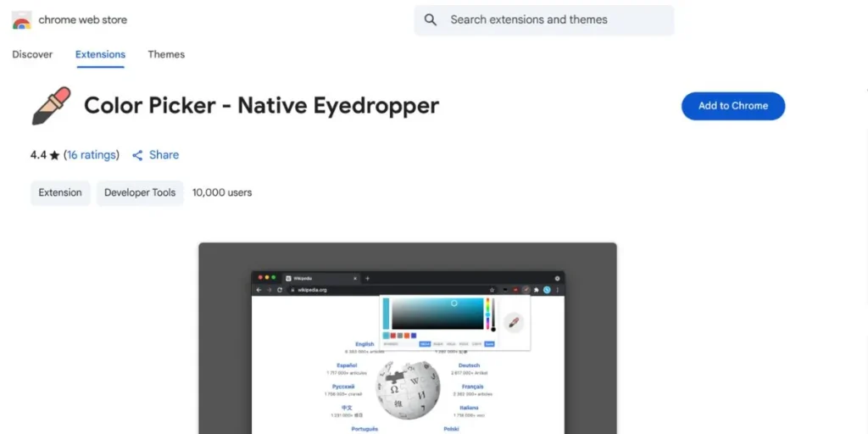Open the Discover tab
This screenshot has height=434, width=868.
click(33, 54)
